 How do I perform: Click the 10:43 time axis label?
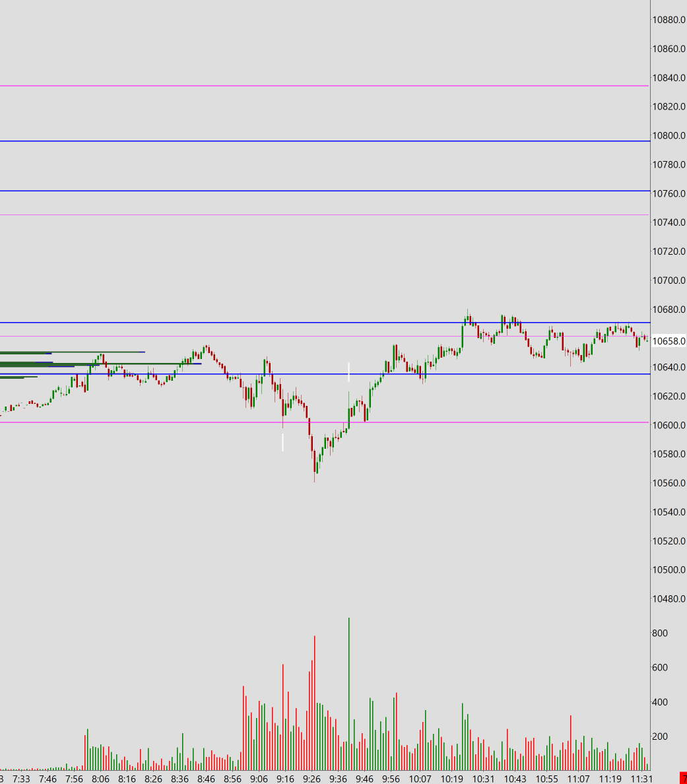point(515,779)
